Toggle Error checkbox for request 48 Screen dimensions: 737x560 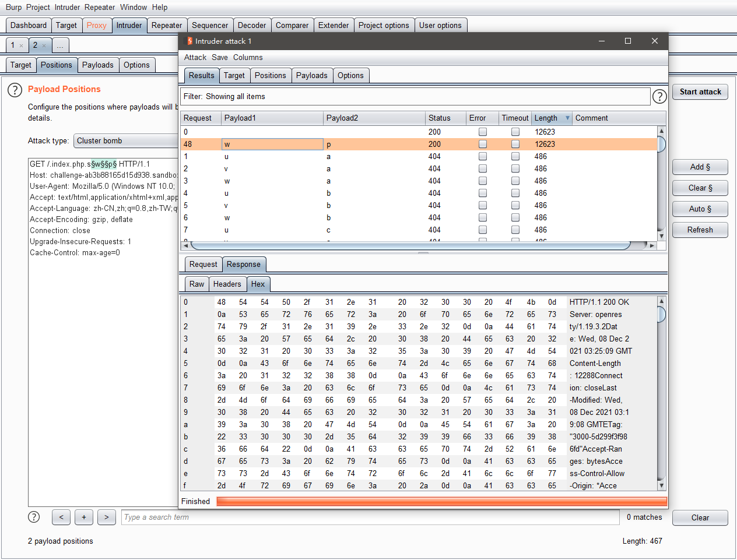pyautogui.click(x=483, y=144)
